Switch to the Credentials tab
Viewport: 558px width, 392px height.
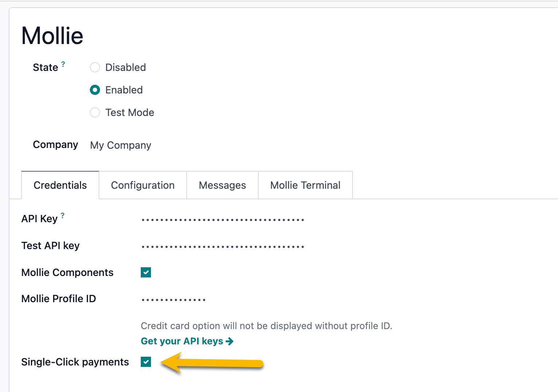pos(60,185)
